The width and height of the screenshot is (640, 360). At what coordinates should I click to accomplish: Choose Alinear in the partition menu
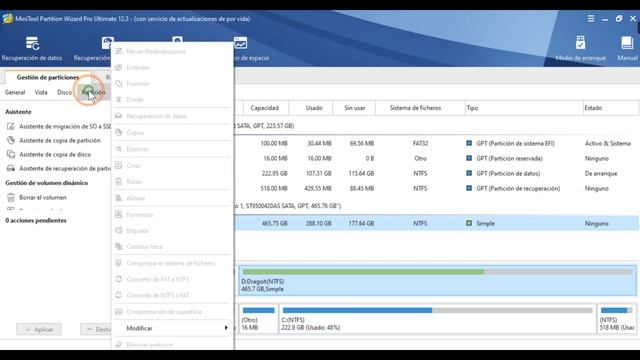click(x=172, y=198)
